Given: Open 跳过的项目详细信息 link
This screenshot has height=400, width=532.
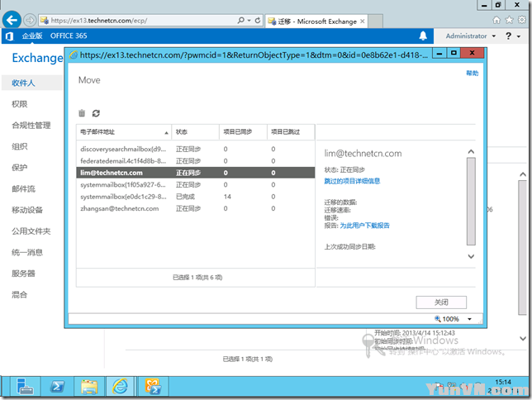Looking at the screenshot, I should [x=352, y=181].
